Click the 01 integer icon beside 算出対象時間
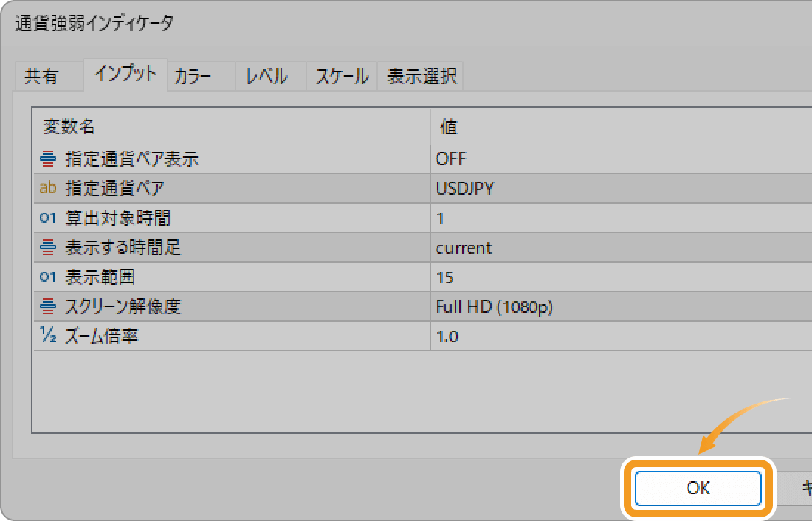The width and height of the screenshot is (812, 521). point(48,218)
